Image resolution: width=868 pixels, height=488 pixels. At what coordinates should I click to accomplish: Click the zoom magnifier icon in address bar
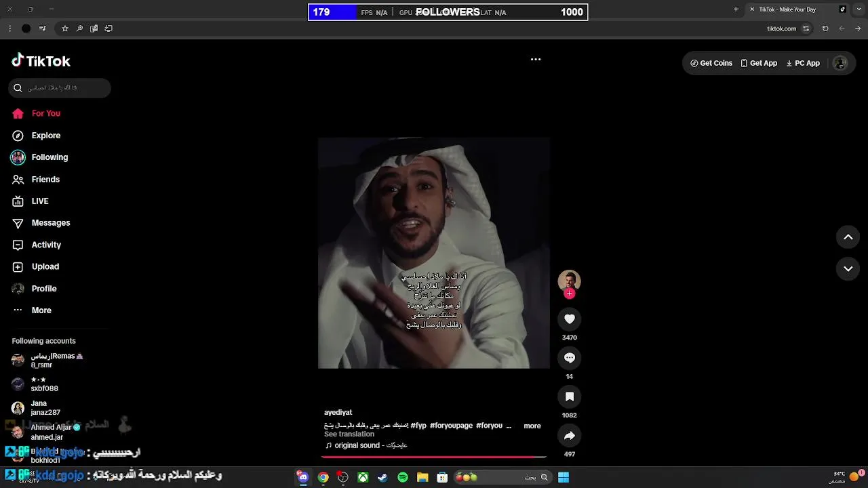coord(79,28)
